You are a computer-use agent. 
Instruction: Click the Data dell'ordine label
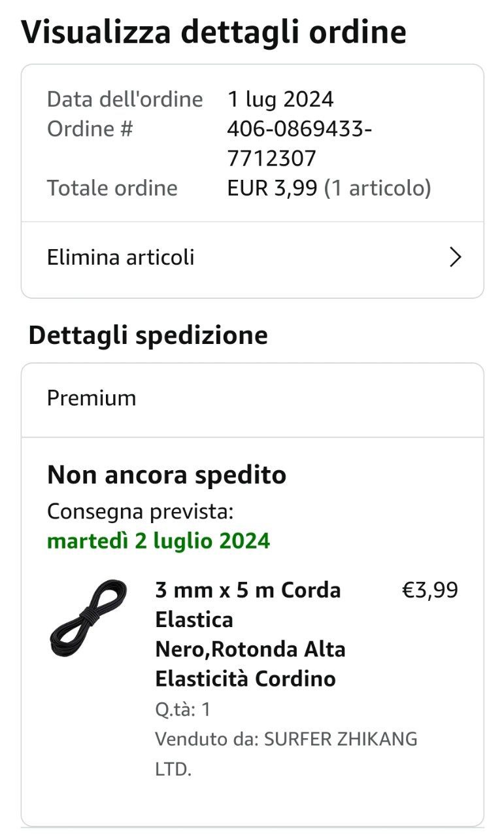click(125, 99)
